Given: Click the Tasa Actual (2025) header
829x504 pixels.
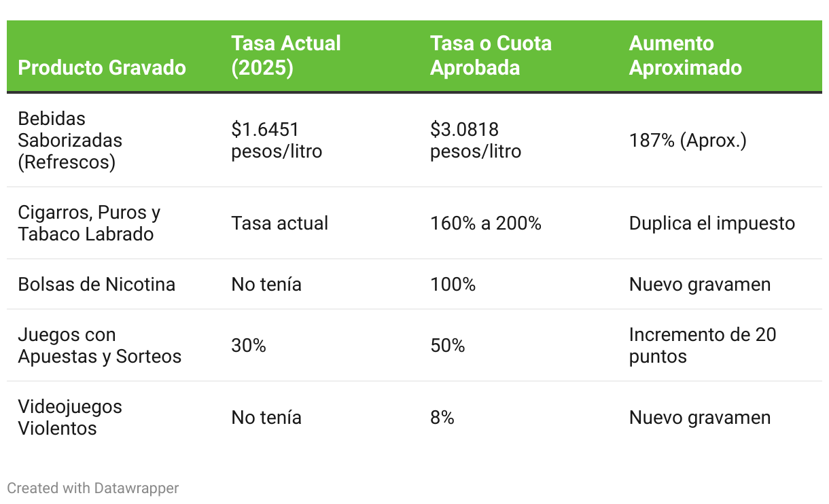Looking at the screenshot, I should (286, 56).
